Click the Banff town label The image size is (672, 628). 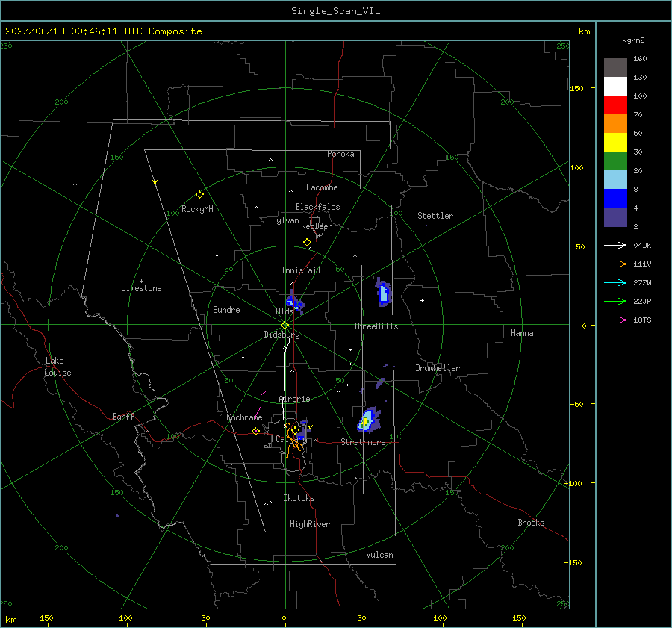(x=123, y=417)
